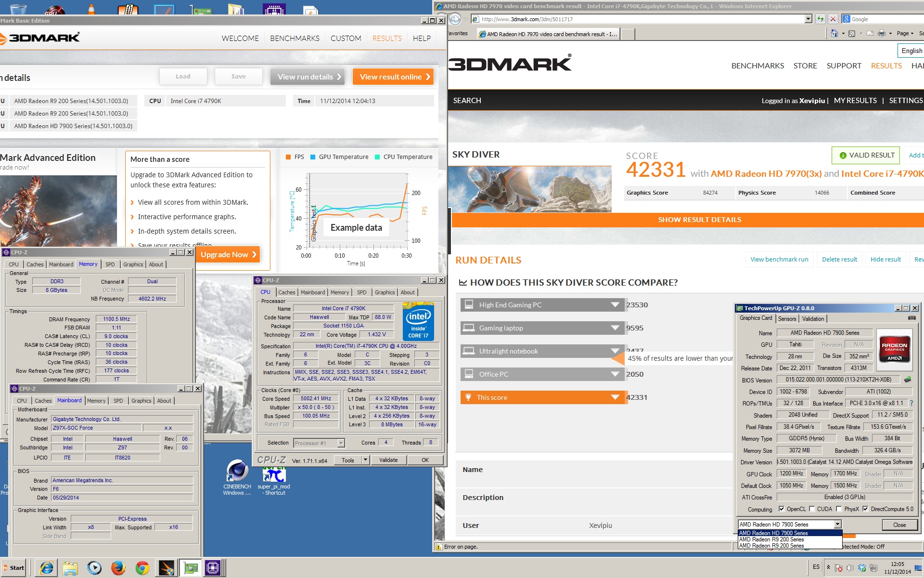Open STORE menu on 3DMark website

pos(805,66)
